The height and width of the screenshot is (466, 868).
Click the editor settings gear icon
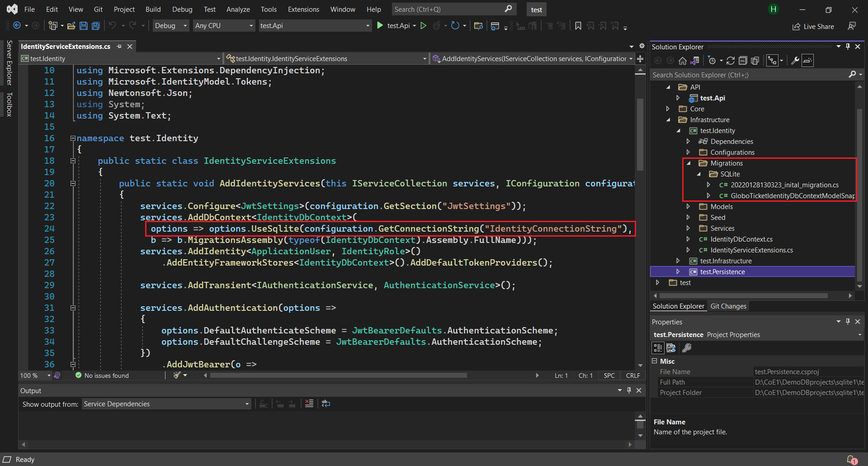[642, 46]
